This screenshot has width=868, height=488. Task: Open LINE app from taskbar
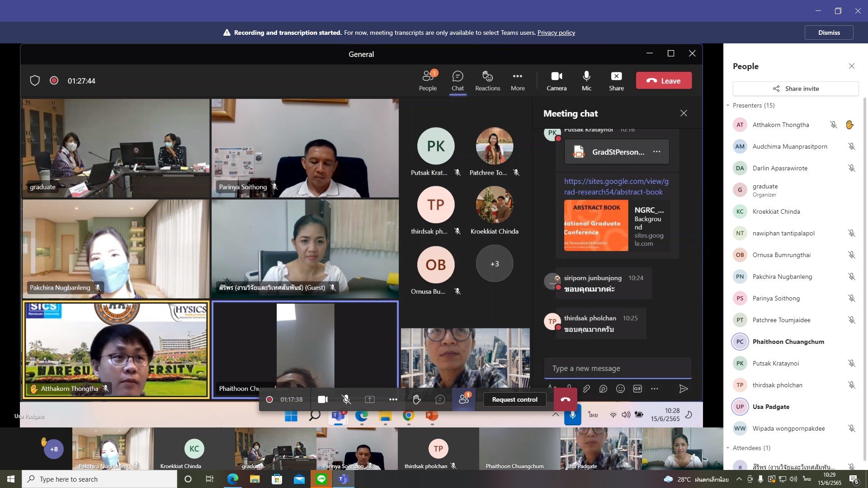pos(321,479)
